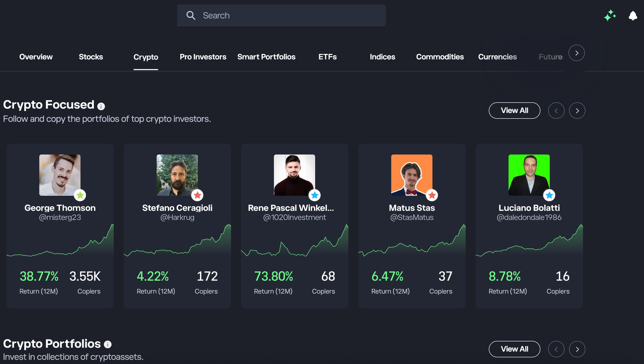
Task: Click the @Harkrug username
Action: pyautogui.click(x=177, y=217)
